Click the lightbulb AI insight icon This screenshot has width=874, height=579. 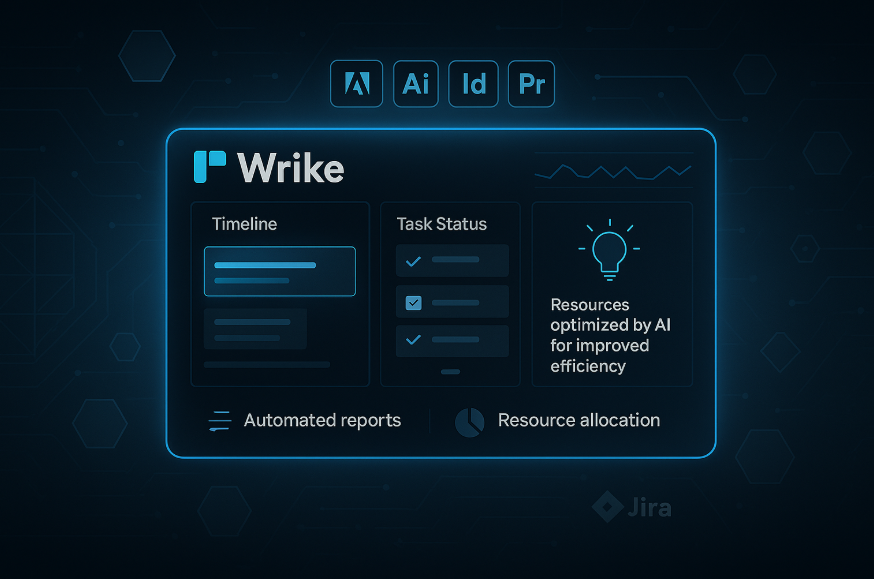point(609,250)
